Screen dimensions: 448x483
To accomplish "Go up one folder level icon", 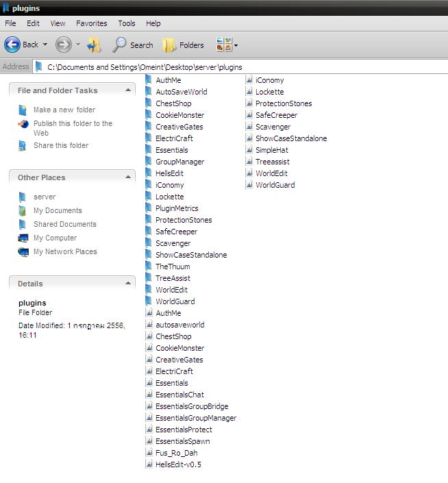I will click(x=94, y=45).
